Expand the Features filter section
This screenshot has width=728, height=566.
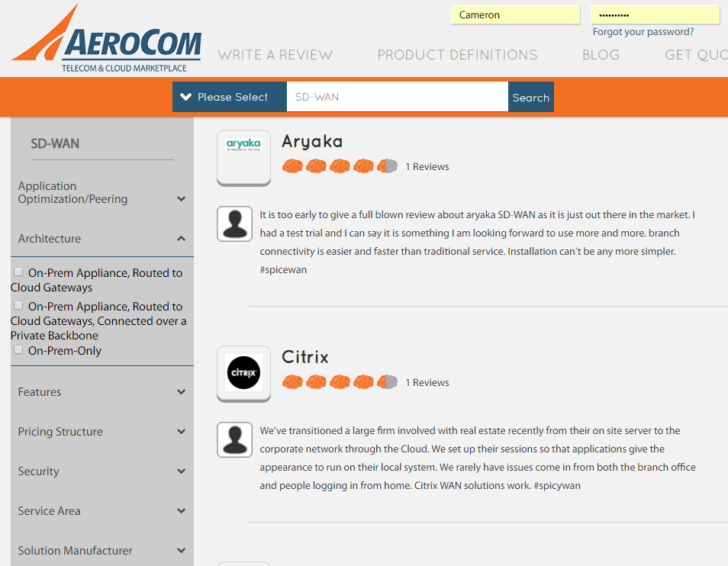(x=102, y=392)
